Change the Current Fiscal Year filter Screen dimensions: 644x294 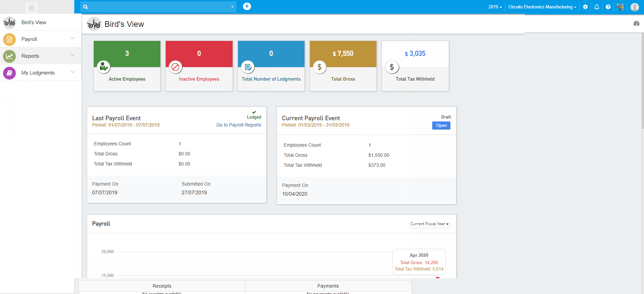click(x=429, y=224)
